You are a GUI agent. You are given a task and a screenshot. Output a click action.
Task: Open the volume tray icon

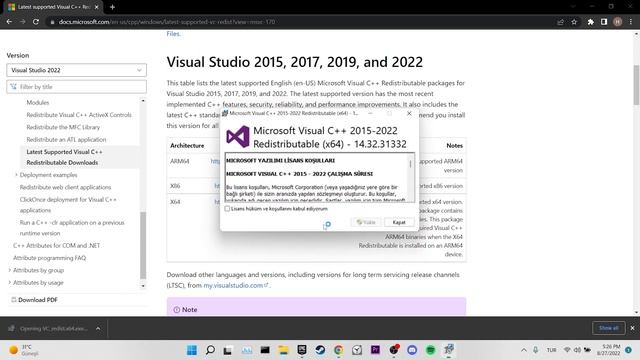pyautogui.click(x=577, y=350)
